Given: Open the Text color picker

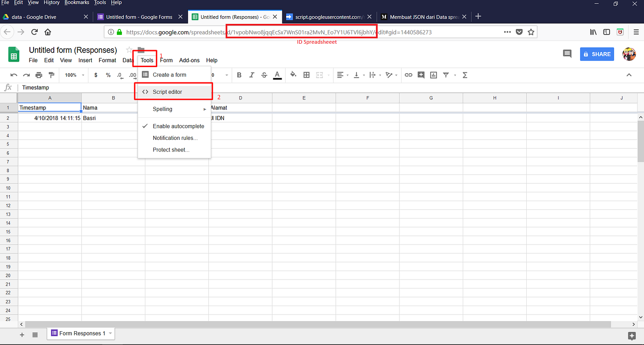Looking at the screenshot, I should (x=278, y=75).
